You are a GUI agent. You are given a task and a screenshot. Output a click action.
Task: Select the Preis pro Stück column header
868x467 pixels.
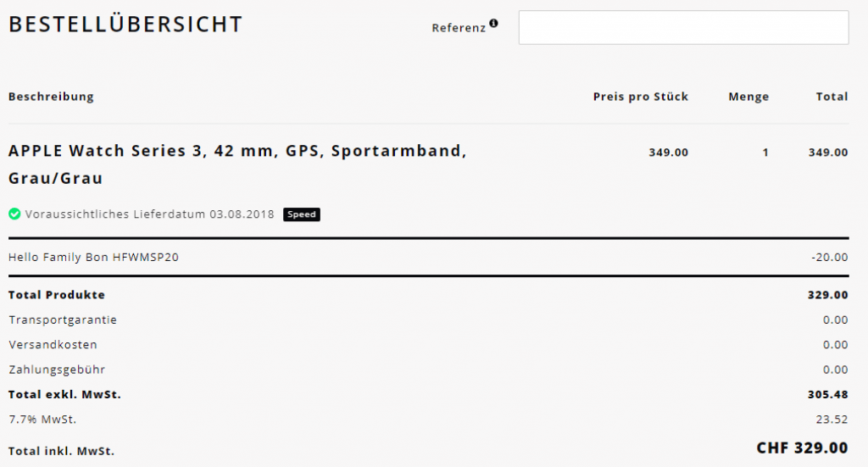(641, 97)
